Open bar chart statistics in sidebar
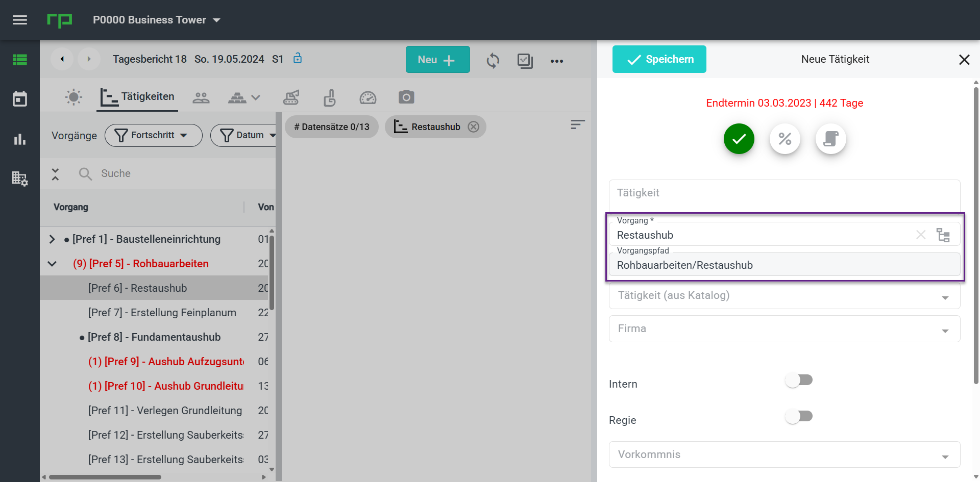This screenshot has height=482, width=980. pyautogui.click(x=20, y=139)
